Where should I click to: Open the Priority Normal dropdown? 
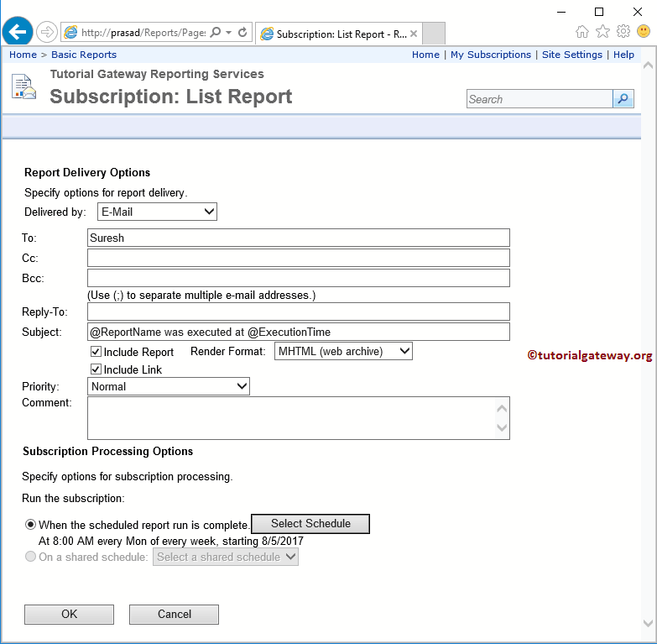(x=169, y=386)
